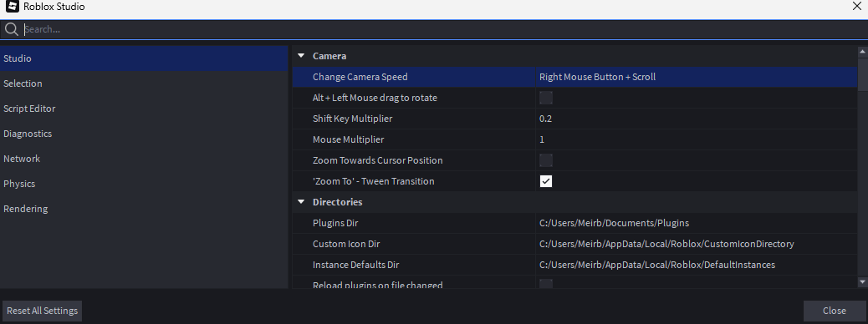Edit the Mouse Multiplier value 1
The height and width of the screenshot is (324, 868).
(x=697, y=139)
